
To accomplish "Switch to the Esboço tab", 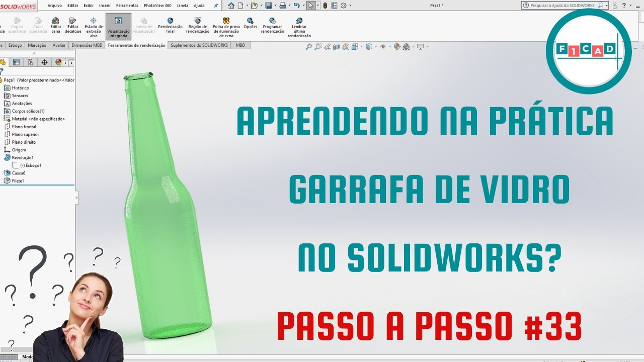I will [x=15, y=45].
